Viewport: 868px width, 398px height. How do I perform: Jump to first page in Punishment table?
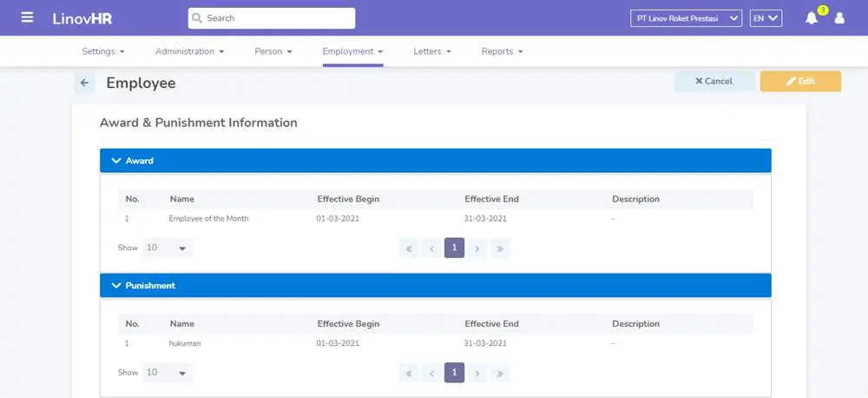pyautogui.click(x=409, y=373)
